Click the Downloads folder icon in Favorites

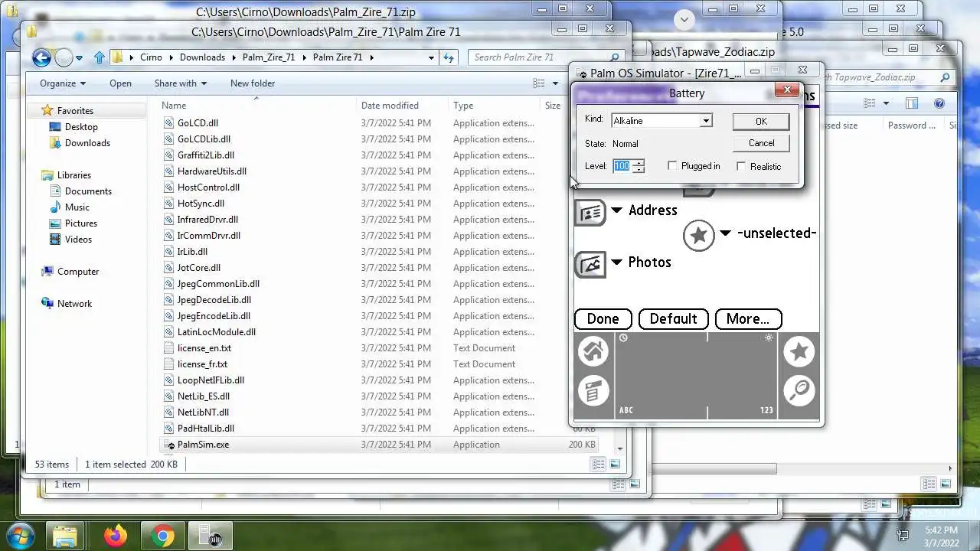(x=55, y=143)
